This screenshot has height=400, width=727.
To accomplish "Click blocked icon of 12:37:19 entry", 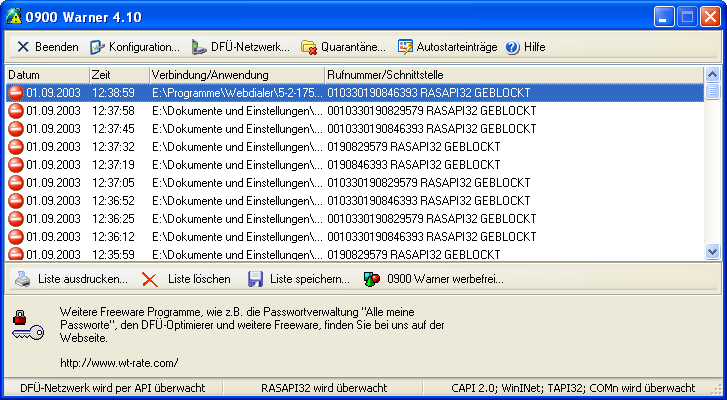I will [x=16, y=165].
